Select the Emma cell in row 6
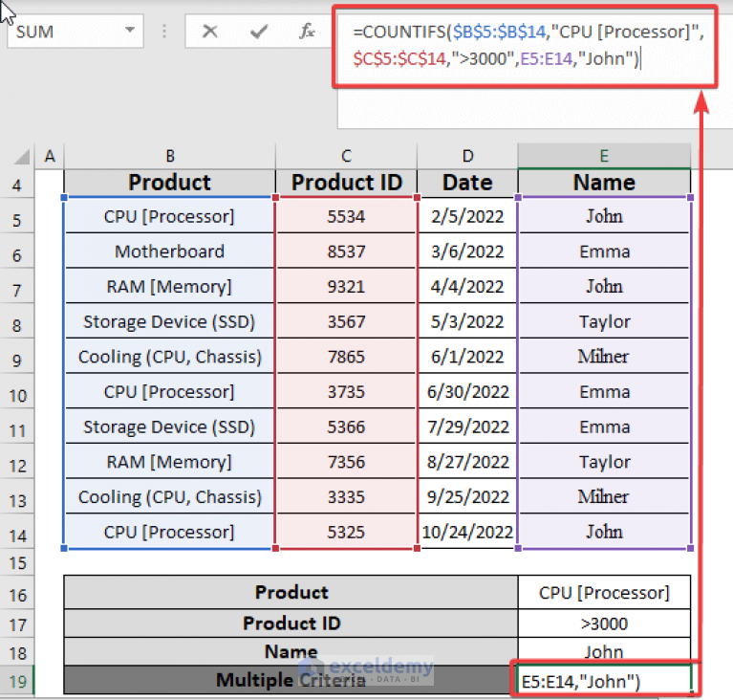 coord(604,252)
